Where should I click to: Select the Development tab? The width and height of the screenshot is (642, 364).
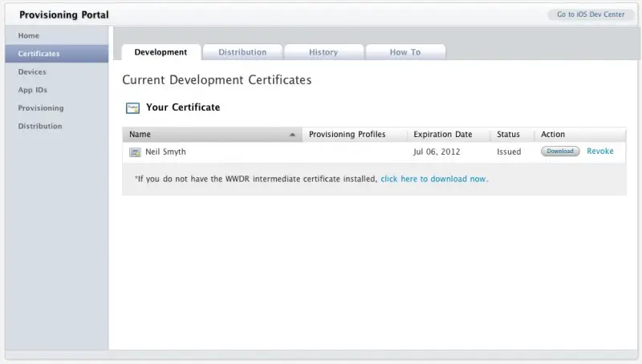click(160, 52)
